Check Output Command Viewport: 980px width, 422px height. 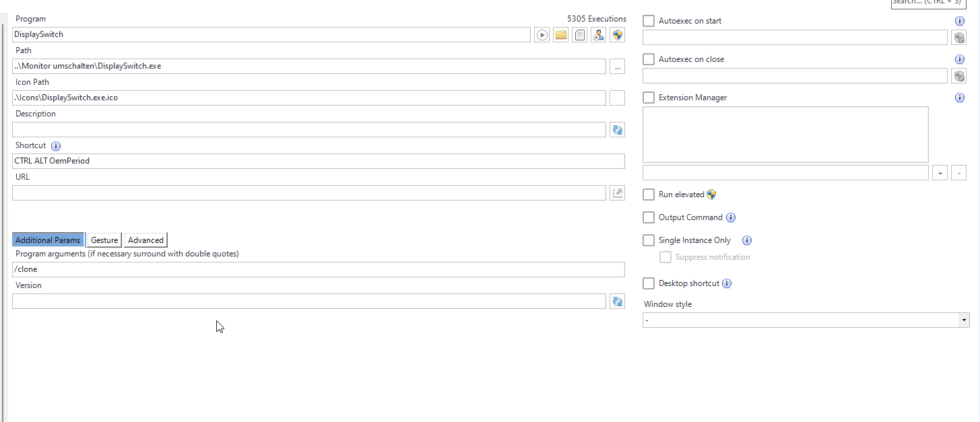[x=649, y=217]
